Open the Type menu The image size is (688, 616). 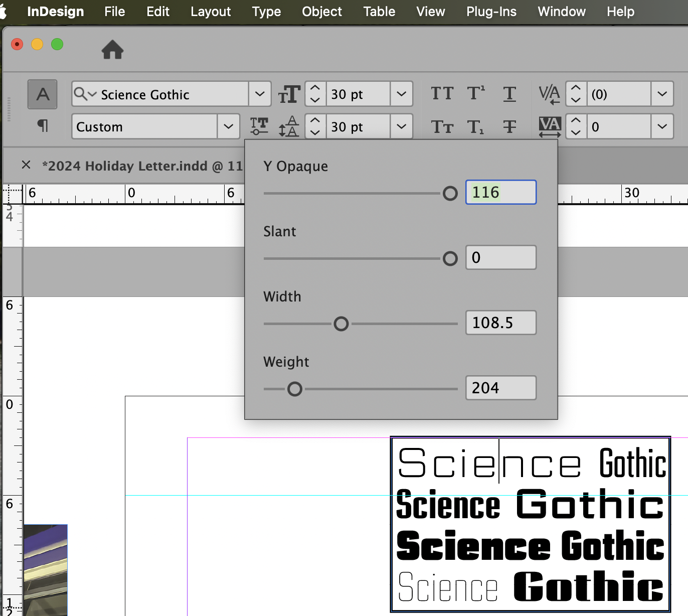[266, 12]
